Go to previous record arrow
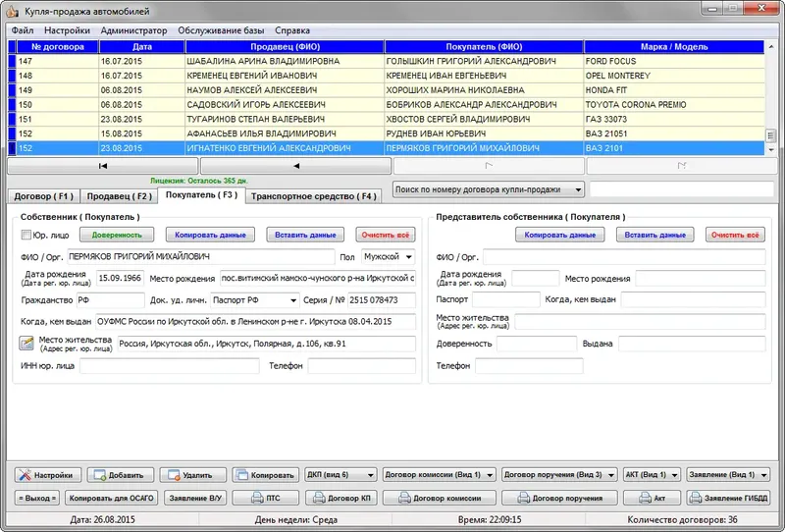785x532 pixels. click(296, 166)
